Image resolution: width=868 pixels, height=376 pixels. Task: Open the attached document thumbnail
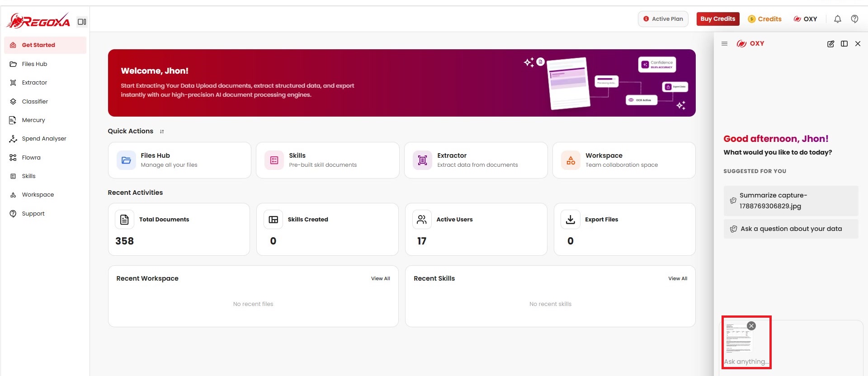point(739,338)
